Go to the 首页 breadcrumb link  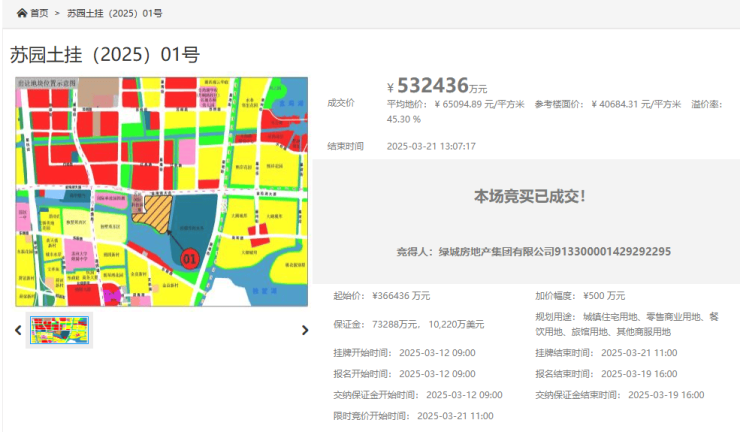(x=38, y=13)
